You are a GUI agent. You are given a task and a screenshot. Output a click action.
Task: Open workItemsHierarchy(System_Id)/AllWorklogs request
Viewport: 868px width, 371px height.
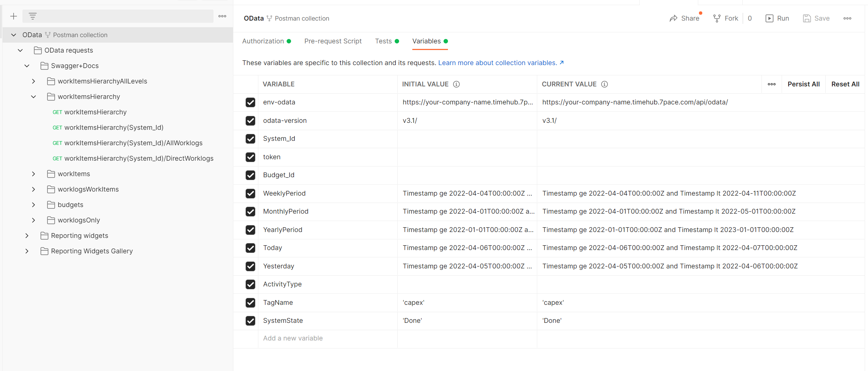pos(128,143)
